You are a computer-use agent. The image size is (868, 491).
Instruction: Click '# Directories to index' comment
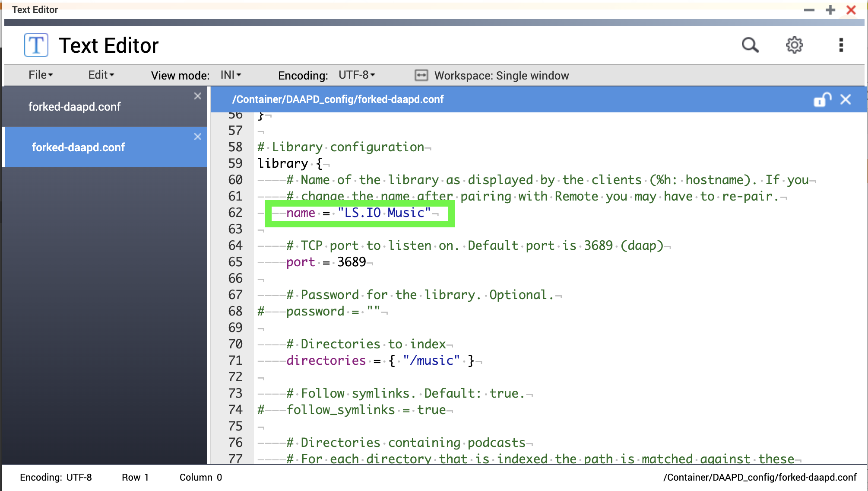click(366, 344)
